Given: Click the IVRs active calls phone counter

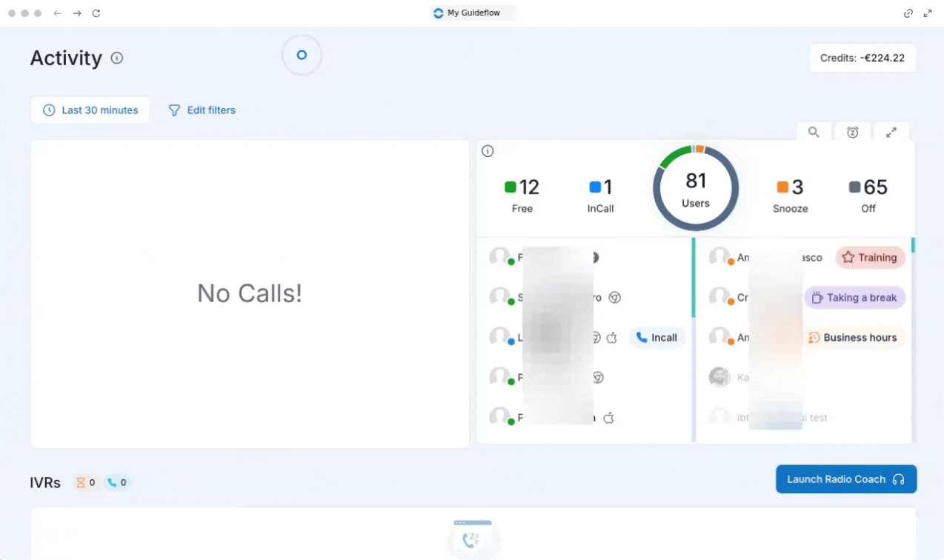Looking at the screenshot, I should (x=117, y=483).
